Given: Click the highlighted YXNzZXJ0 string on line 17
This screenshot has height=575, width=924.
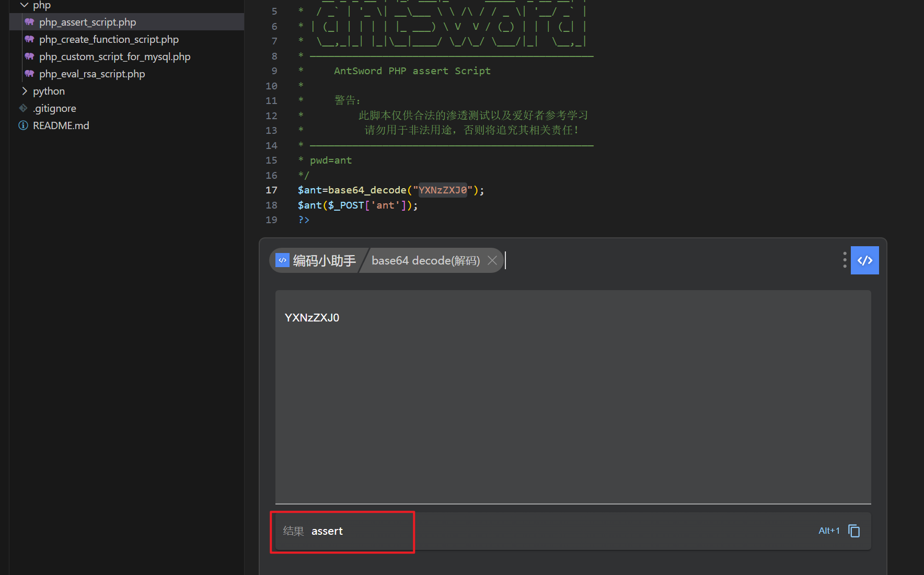Looking at the screenshot, I should click(x=443, y=190).
